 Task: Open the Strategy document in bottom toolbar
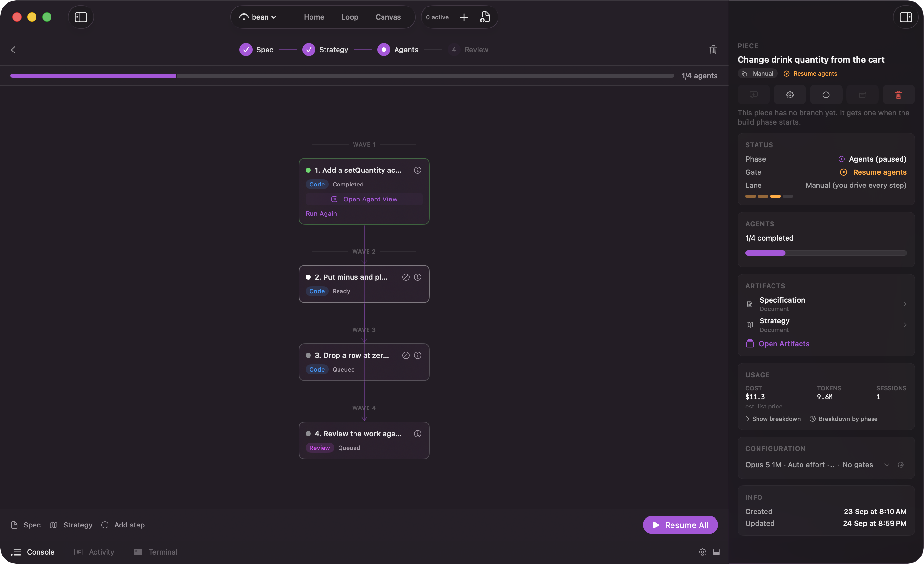click(71, 525)
